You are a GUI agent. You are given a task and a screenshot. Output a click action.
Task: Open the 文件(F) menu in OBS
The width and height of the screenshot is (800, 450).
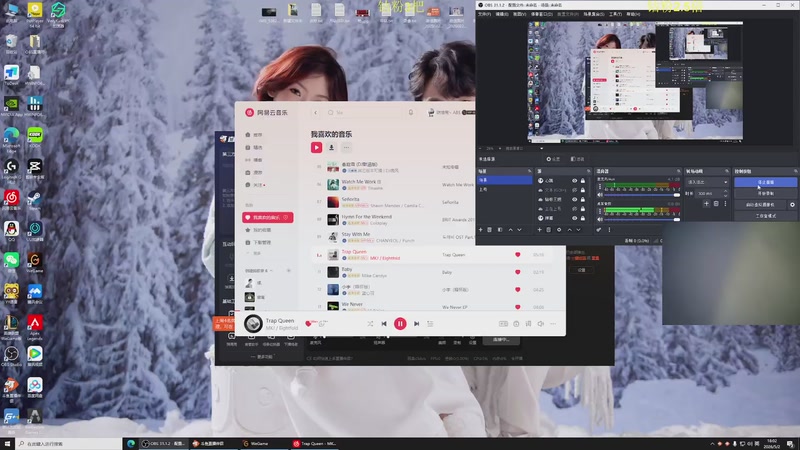click(x=484, y=14)
